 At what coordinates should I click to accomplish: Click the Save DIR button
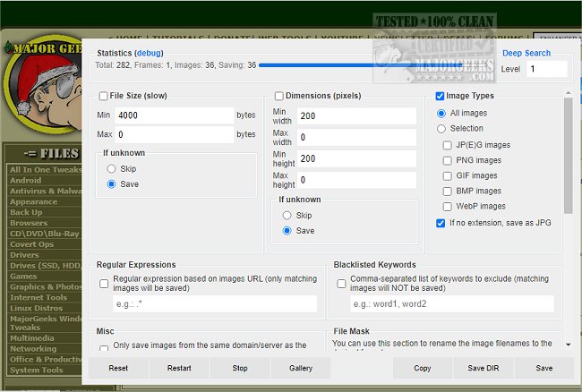(484, 368)
